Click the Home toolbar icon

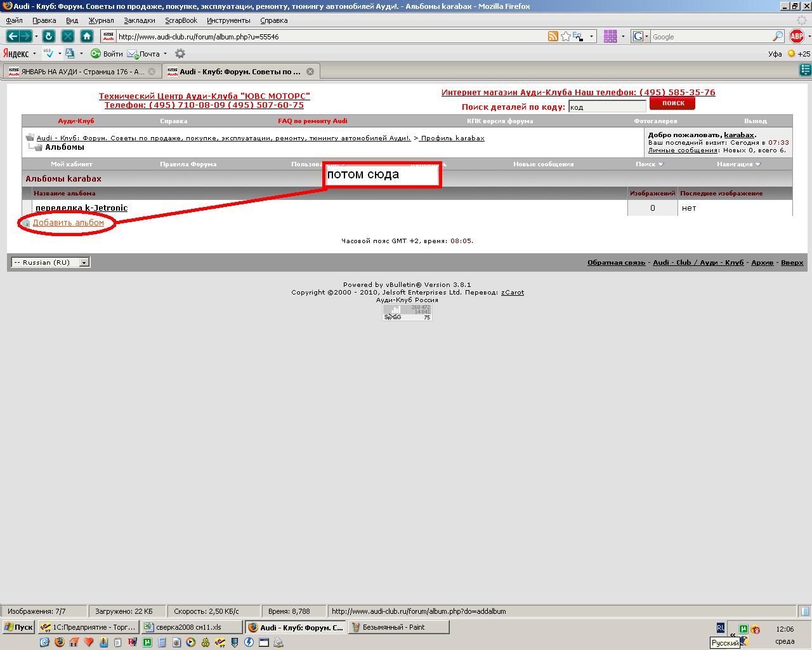click(87, 36)
